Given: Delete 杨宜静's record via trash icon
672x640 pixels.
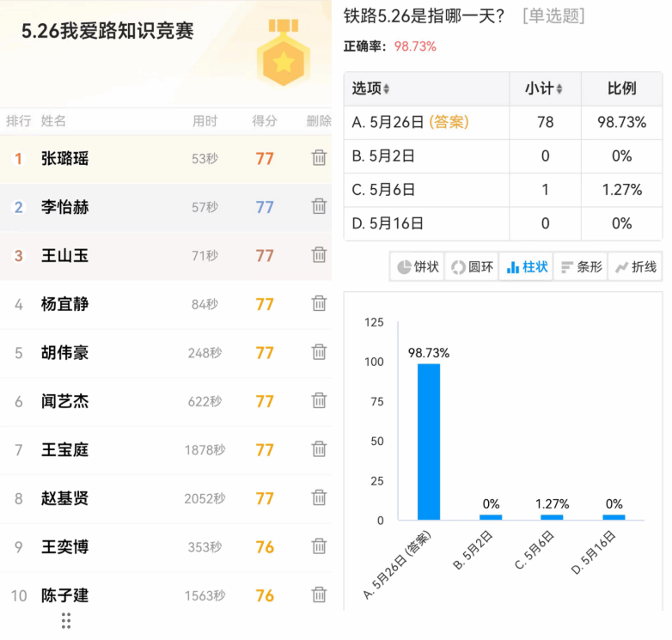Looking at the screenshot, I should [319, 303].
